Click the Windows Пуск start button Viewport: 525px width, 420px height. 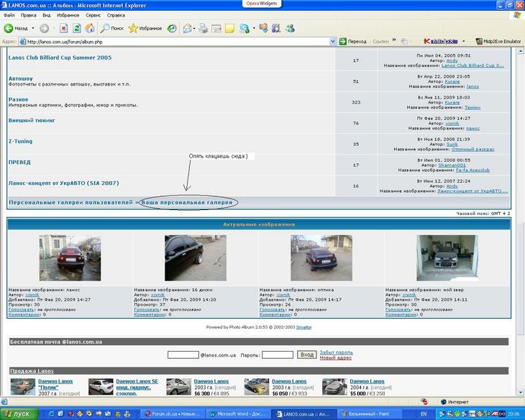(x=19, y=414)
